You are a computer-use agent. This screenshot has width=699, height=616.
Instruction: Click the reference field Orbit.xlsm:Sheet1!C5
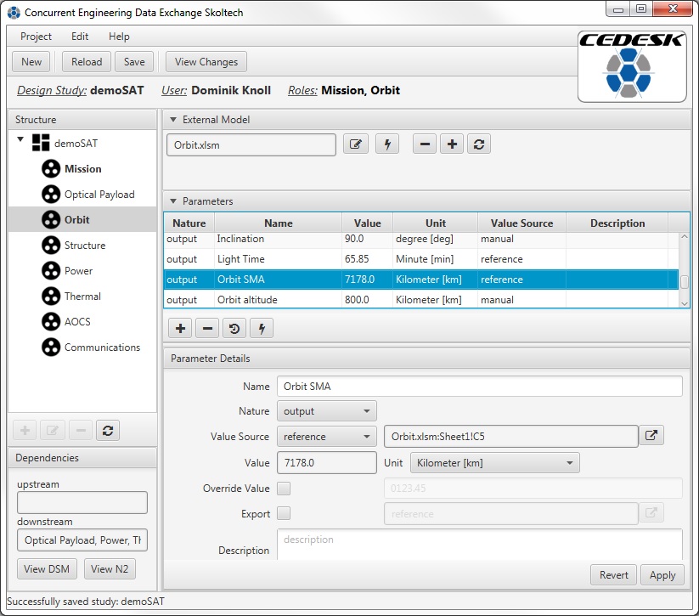point(511,436)
